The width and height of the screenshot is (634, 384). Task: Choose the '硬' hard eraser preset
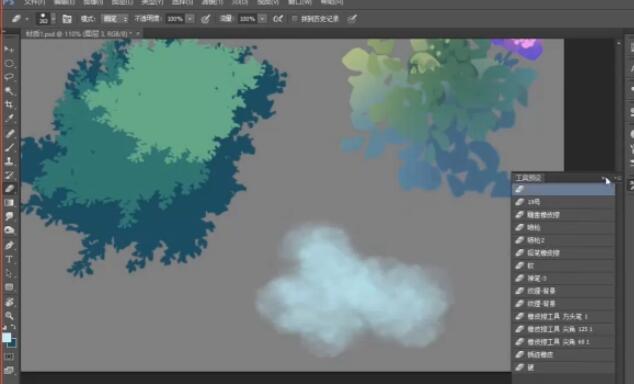click(x=564, y=367)
